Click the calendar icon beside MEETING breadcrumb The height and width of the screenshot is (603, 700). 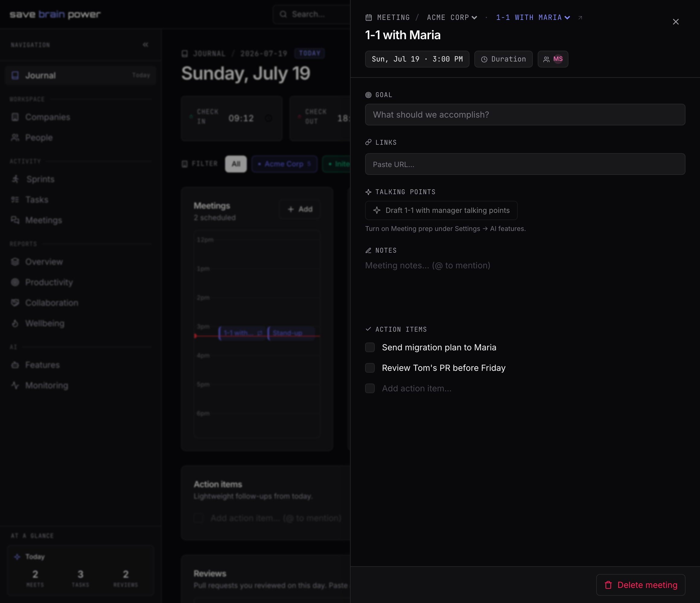(x=369, y=17)
